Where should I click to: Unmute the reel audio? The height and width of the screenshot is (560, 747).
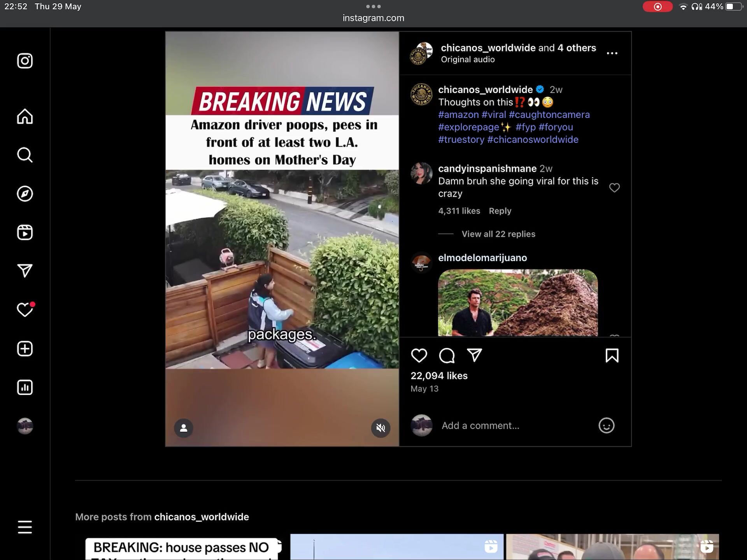381,428
